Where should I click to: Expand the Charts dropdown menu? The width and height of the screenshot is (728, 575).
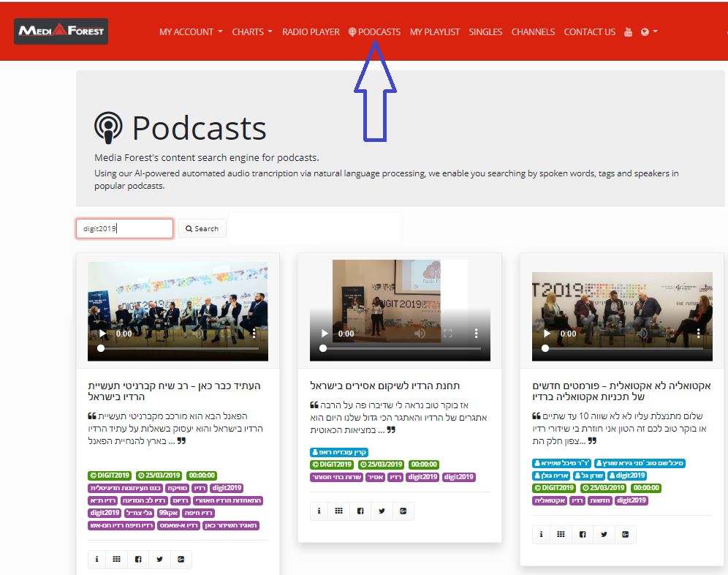pos(252,31)
